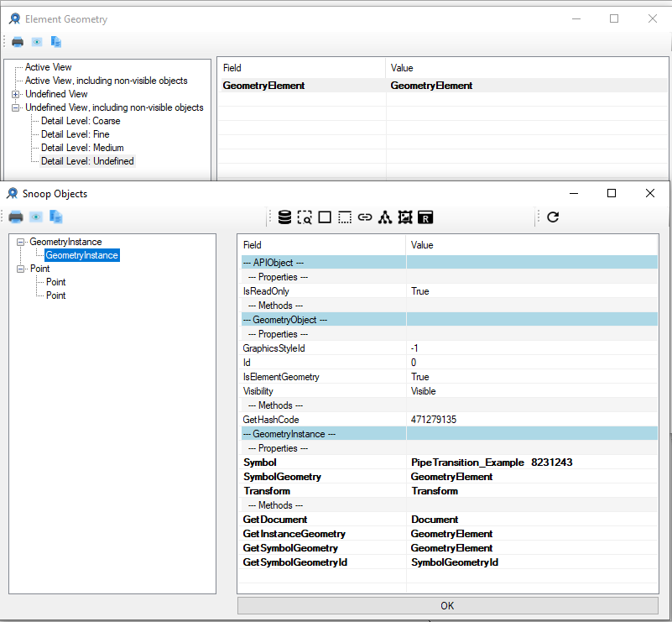This screenshot has height=622, width=672.
Task: Click the OK button
Action: tap(447, 605)
